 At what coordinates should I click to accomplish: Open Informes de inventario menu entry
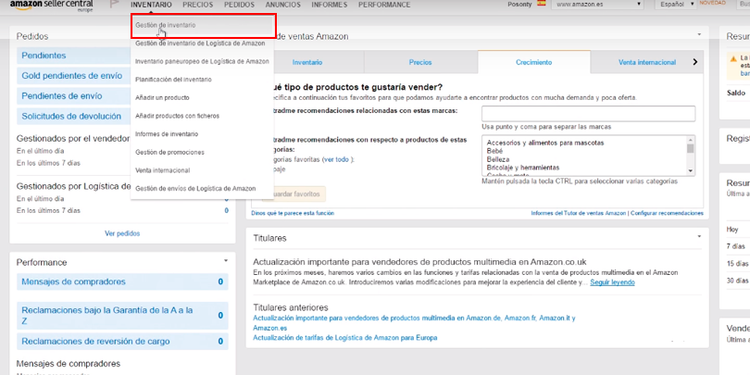166,134
